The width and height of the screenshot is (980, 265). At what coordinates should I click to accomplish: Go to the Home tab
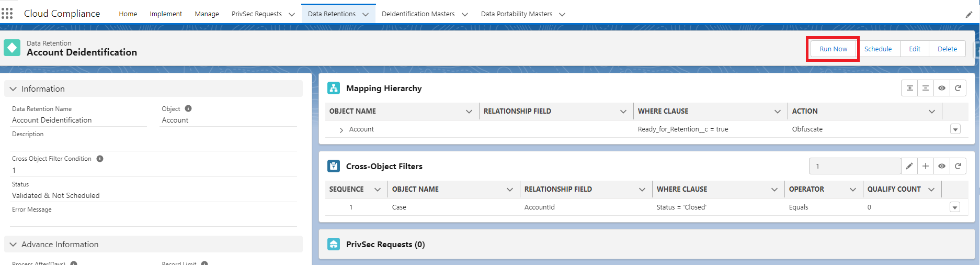[x=128, y=14]
